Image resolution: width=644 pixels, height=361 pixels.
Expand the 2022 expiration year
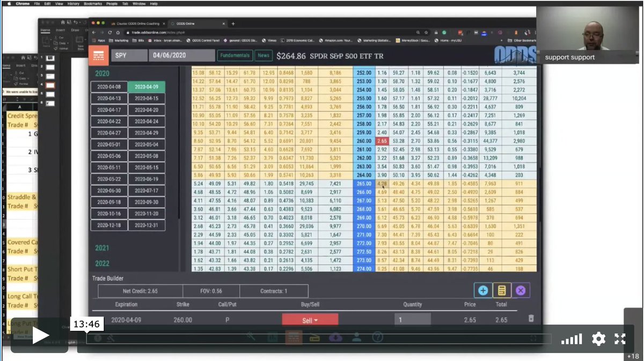click(102, 263)
